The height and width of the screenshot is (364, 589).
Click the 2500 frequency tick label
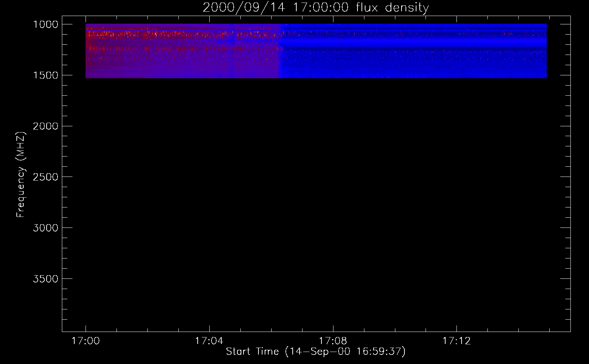46,177
